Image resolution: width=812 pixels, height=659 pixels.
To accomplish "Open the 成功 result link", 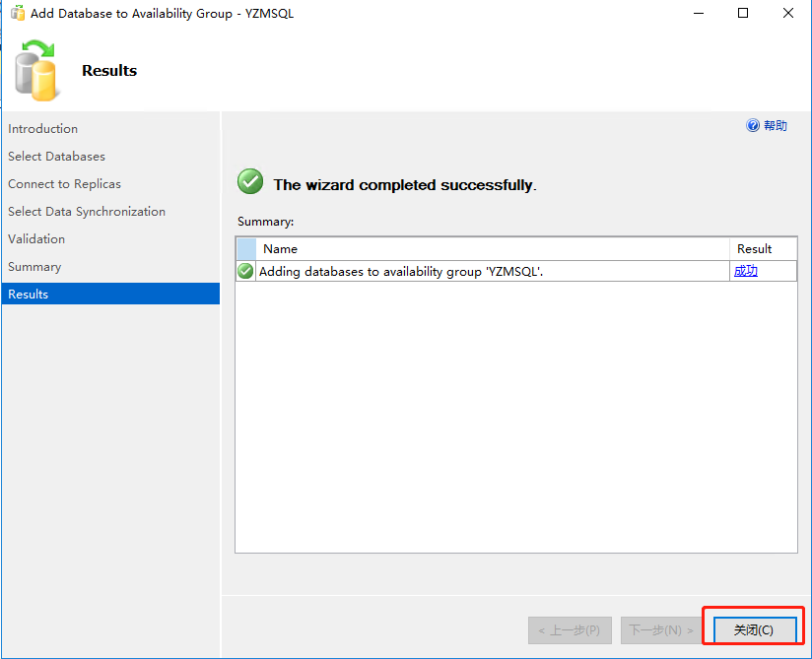I will click(746, 272).
